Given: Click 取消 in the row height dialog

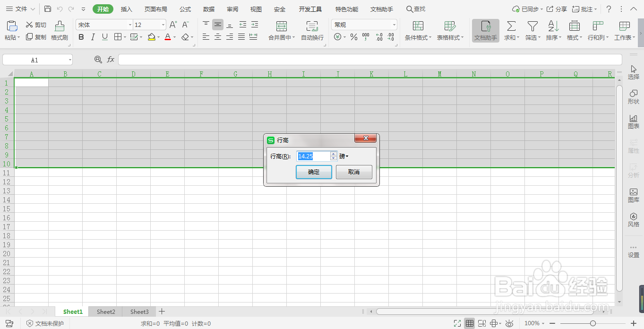Looking at the screenshot, I should click(x=354, y=172).
